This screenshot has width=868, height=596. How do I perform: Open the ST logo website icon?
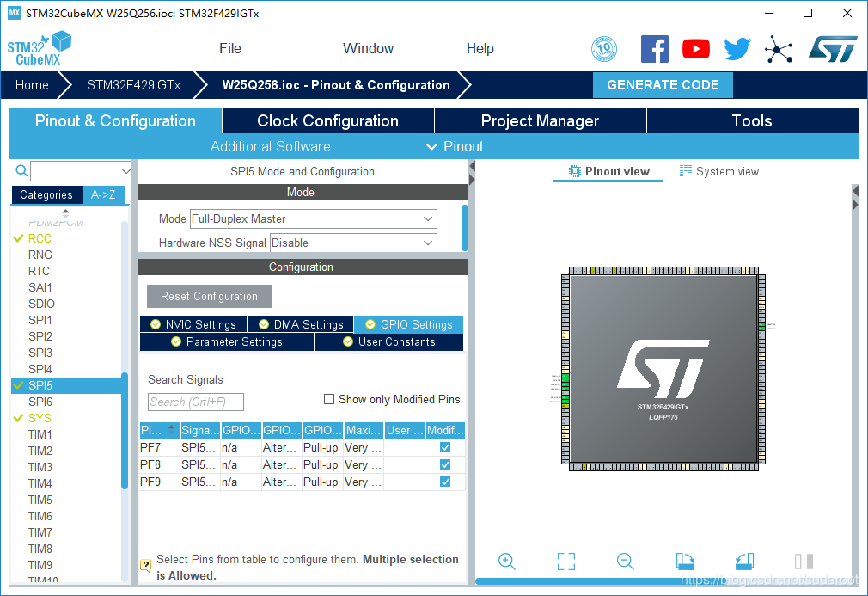[x=833, y=49]
